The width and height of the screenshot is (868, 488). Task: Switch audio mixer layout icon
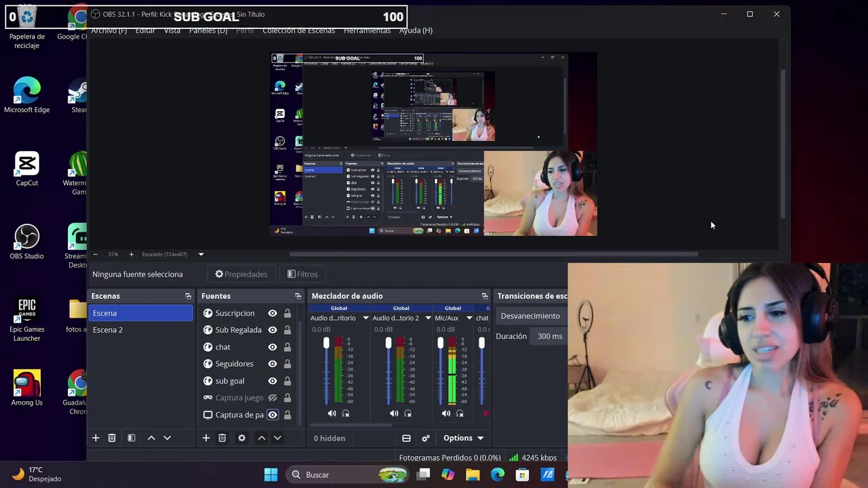pos(406,438)
